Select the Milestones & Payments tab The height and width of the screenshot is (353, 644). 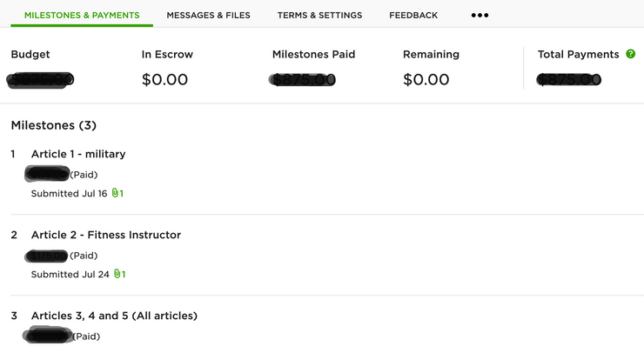(x=82, y=15)
